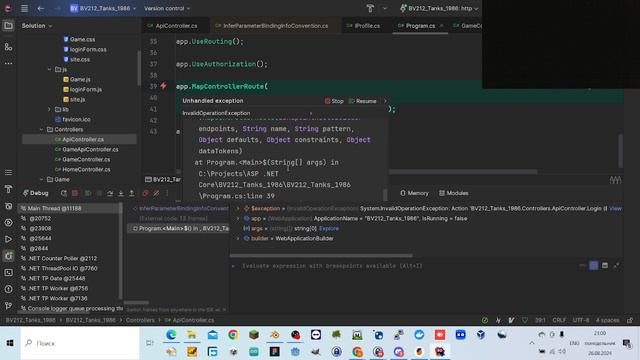Open site.css in solution tree
The height and width of the screenshot is (360, 640).
click(77, 60)
